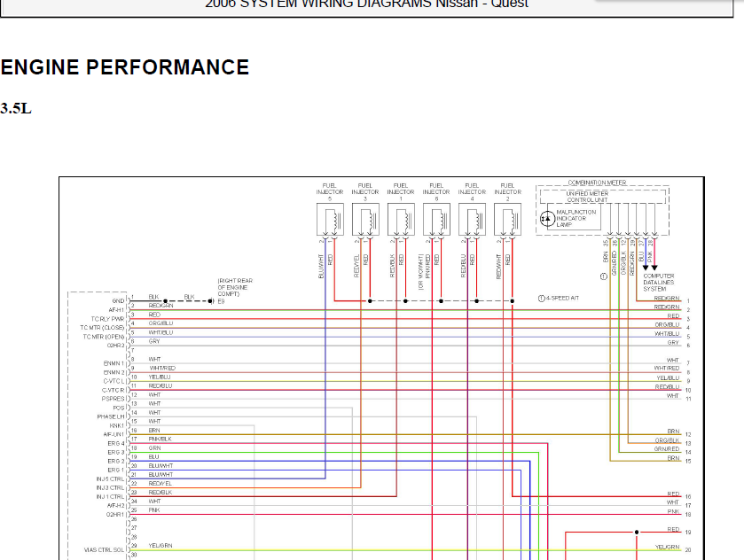The image size is (744, 560).
Task: Click the Fuel Injector 3 label
Action: coord(365,191)
